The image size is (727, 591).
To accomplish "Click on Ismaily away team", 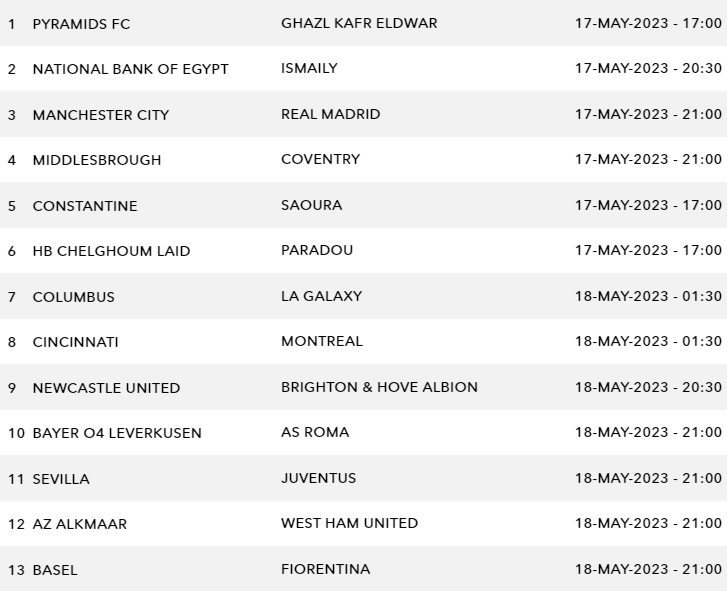I will click(309, 68).
